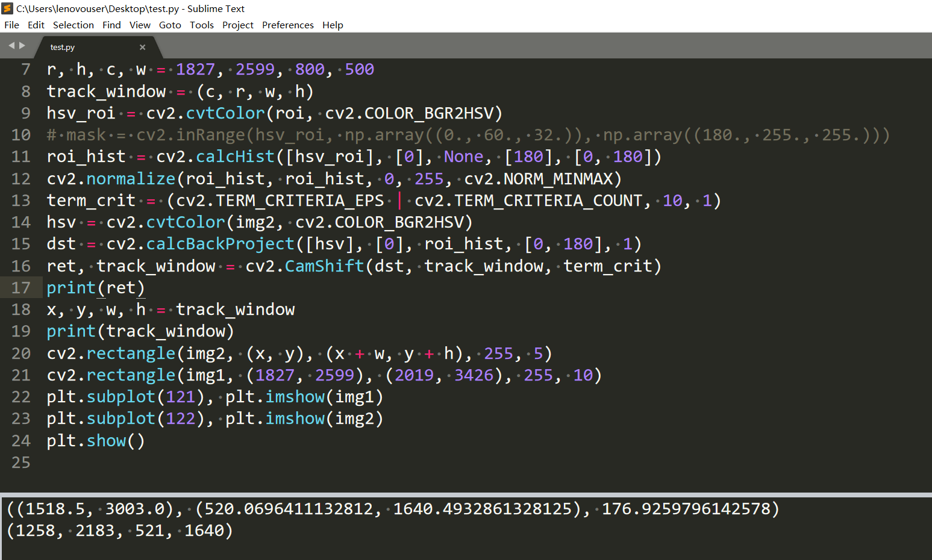Click 'calcBackProject' on line 15
The width and height of the screenshot is (932, 560).
pos(220,244)
